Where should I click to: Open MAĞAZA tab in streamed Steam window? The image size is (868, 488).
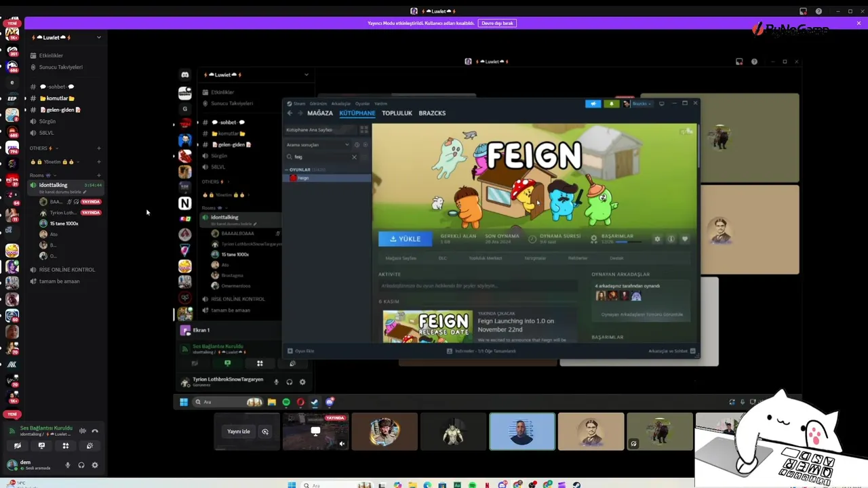coord(320,113)
